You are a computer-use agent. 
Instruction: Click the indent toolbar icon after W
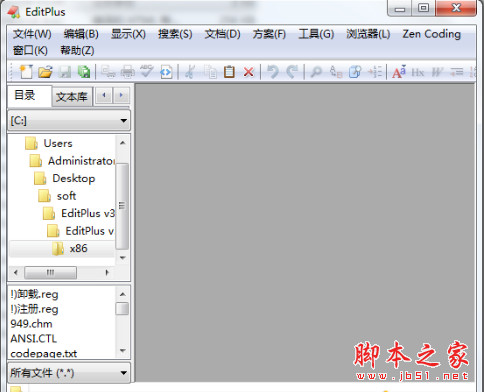tap(457, 72)
